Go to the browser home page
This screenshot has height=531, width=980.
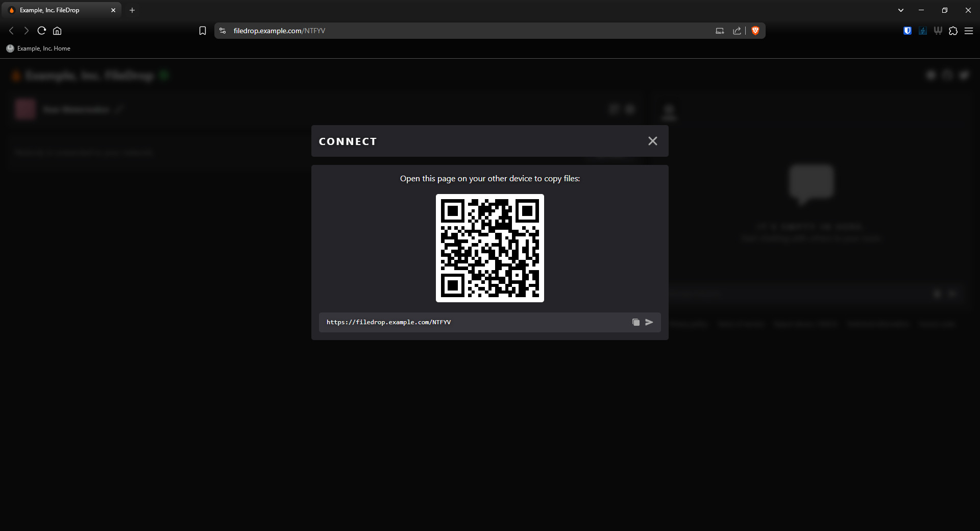point(57,31)
